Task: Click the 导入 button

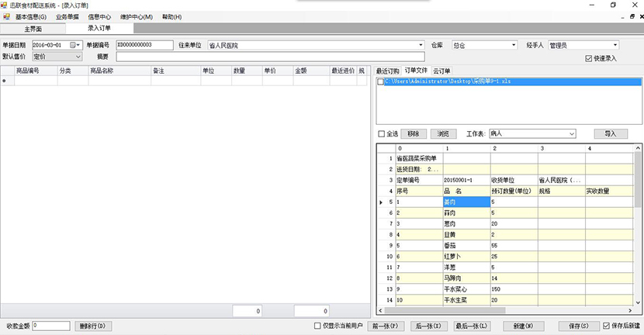Action: pos(611,134)
